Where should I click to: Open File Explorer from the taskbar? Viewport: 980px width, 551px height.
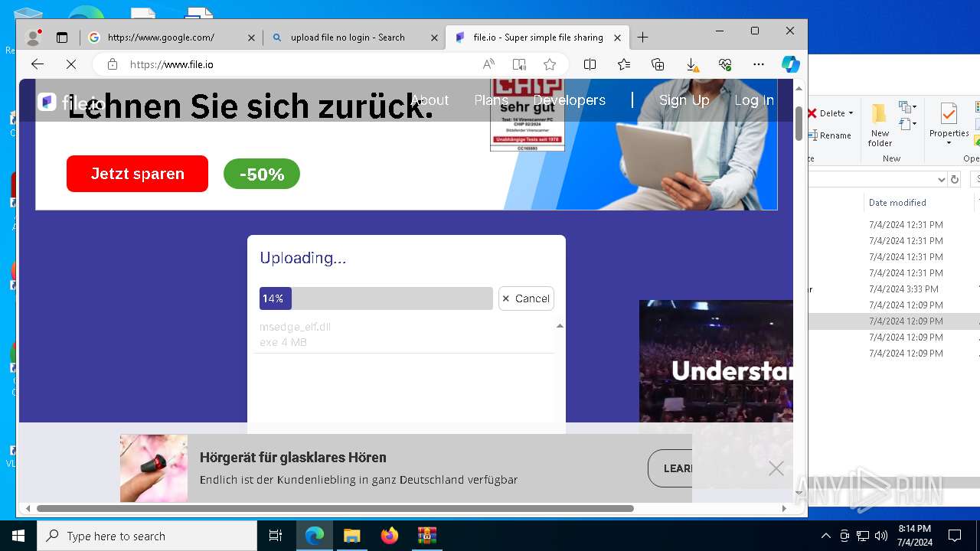click(351, 536)
